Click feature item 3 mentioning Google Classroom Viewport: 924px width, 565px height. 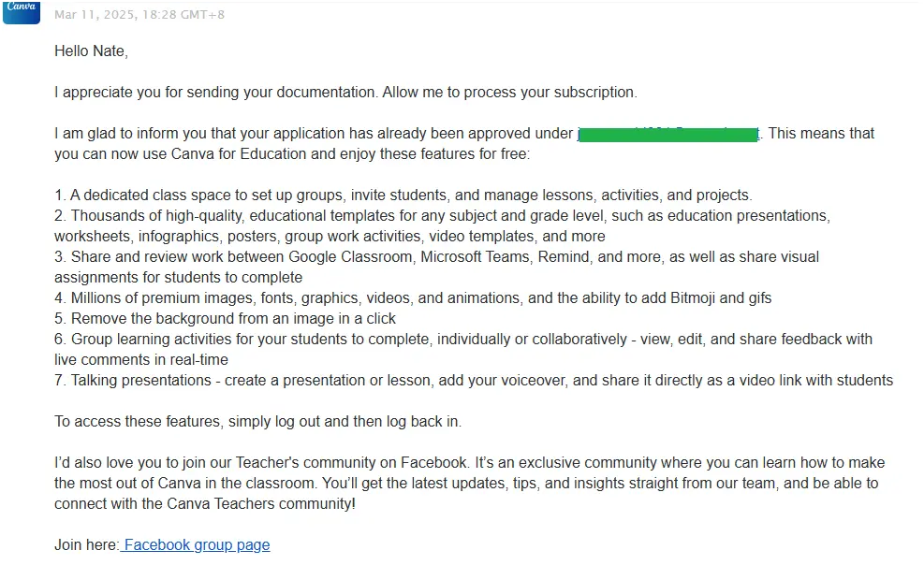coord(436,268)
